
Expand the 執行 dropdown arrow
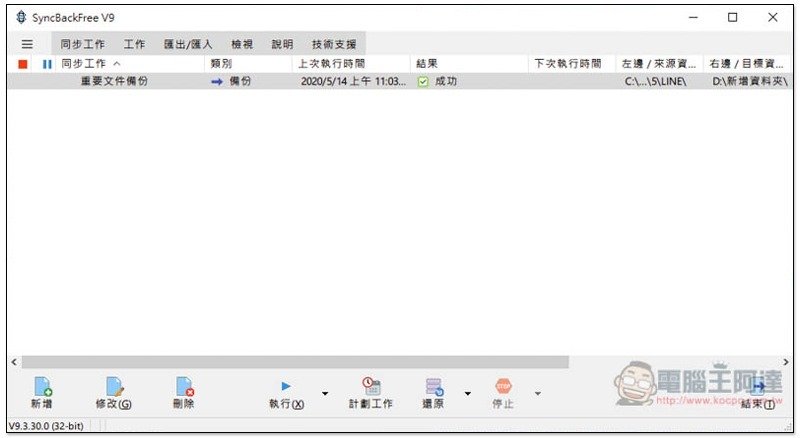point(325,393)
